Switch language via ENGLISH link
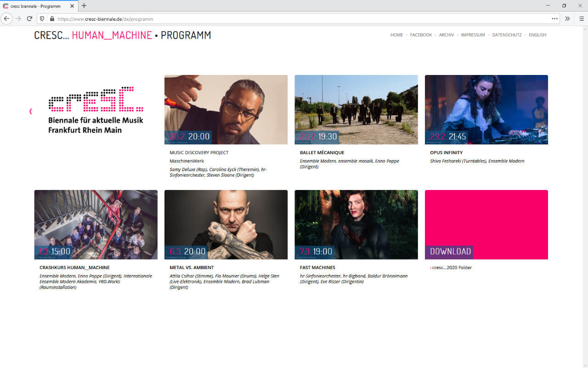The image size is (588, 368). pos(537,35)
